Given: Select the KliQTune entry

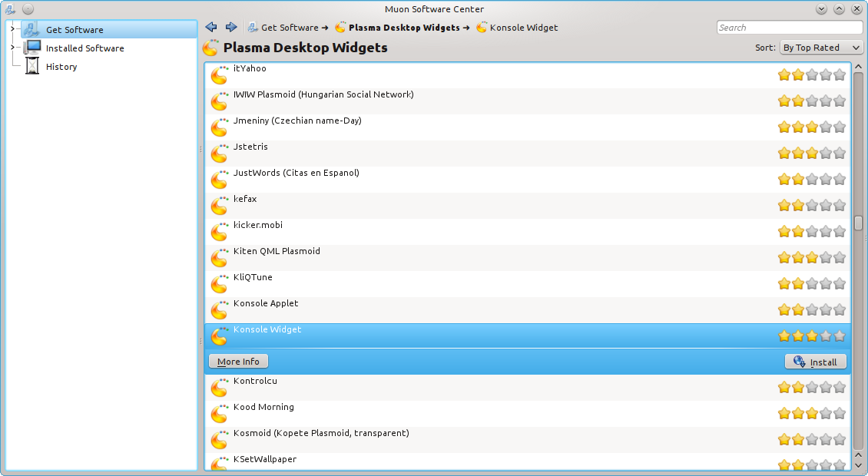Looking at the screenshot, I should (x=528, y=283).
